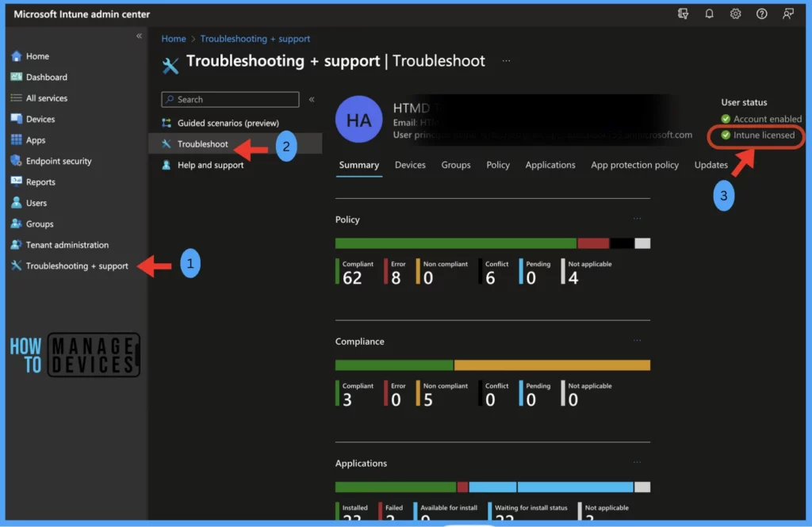Image resolution: width=812 pixels, height=527 pixels.
Task: Click the Troubleshooting + support wrench icon
Action: pyautogui.click(x=17, y=265)
